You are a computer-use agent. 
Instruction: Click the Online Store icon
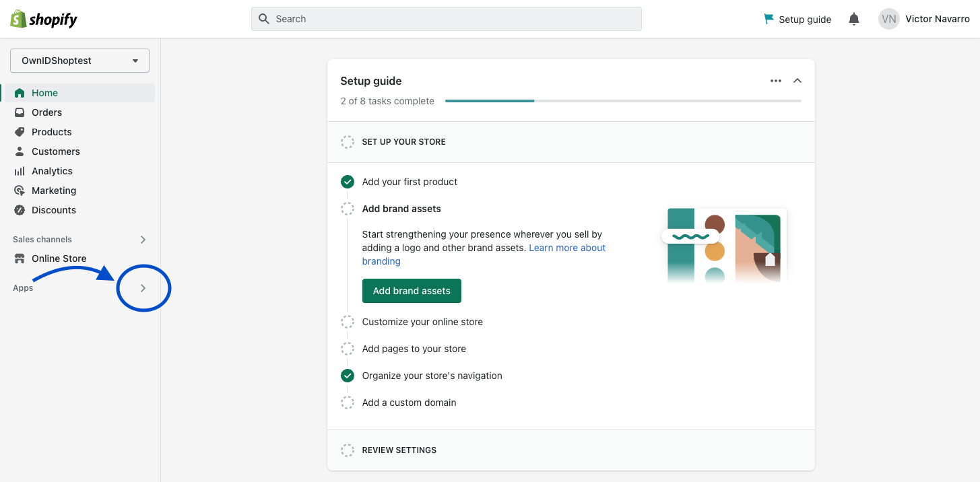coord(20,258)
